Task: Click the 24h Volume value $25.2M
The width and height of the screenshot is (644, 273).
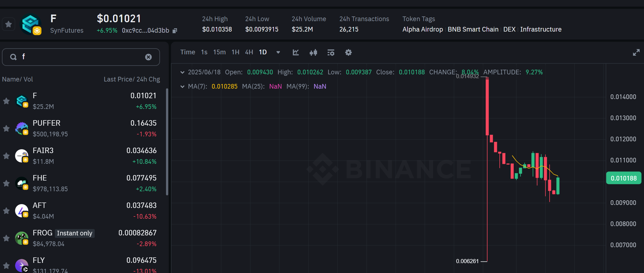Action: (x=302, y=29)
